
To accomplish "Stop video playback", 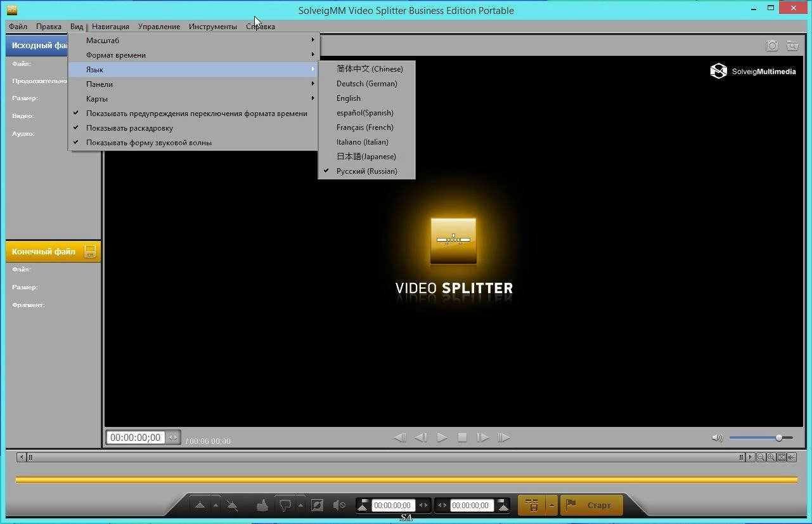I will (463, 438).
